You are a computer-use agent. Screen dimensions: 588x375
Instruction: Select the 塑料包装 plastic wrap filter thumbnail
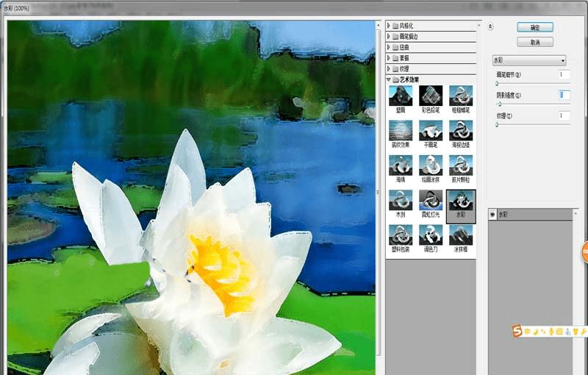(x=401, y=235)
